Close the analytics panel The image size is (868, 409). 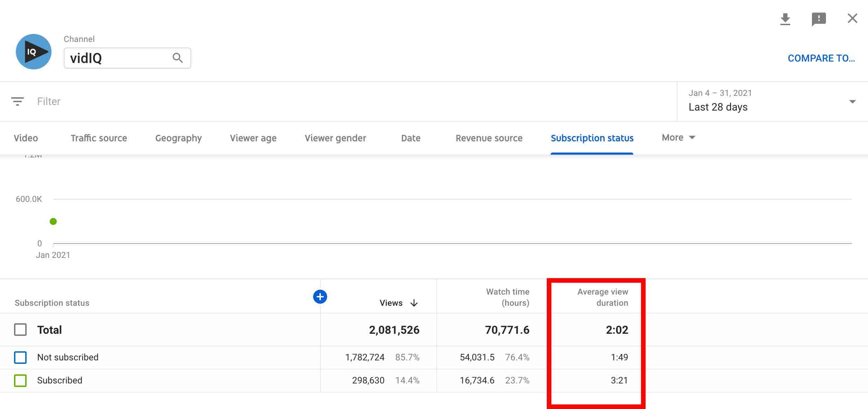click(x=852, y=18)
